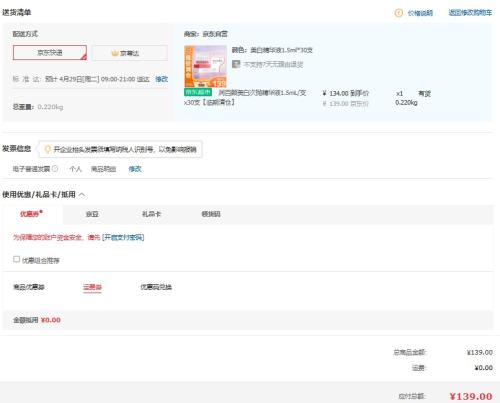
Task: Click the price explanation info icon
Action: tap(398, 13)
